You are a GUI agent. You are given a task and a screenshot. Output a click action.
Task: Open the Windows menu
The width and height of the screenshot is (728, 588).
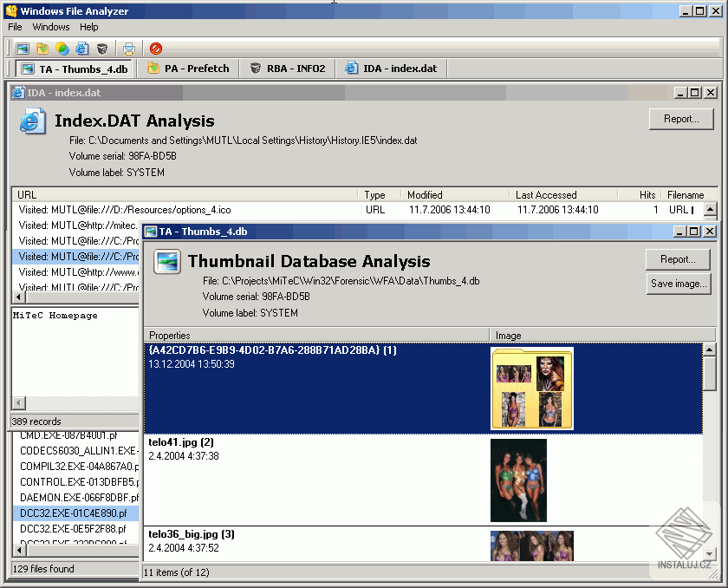click(50, 27)
